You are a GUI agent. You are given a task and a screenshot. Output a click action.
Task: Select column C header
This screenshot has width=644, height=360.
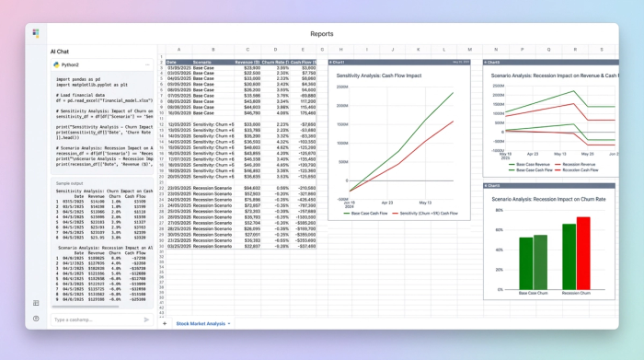coord(247,50)
